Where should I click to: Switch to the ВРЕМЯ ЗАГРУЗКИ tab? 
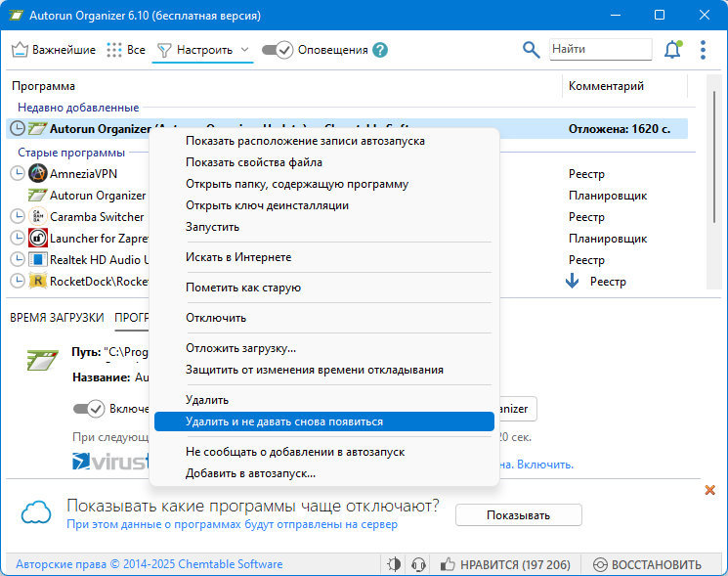coord(57,318)
